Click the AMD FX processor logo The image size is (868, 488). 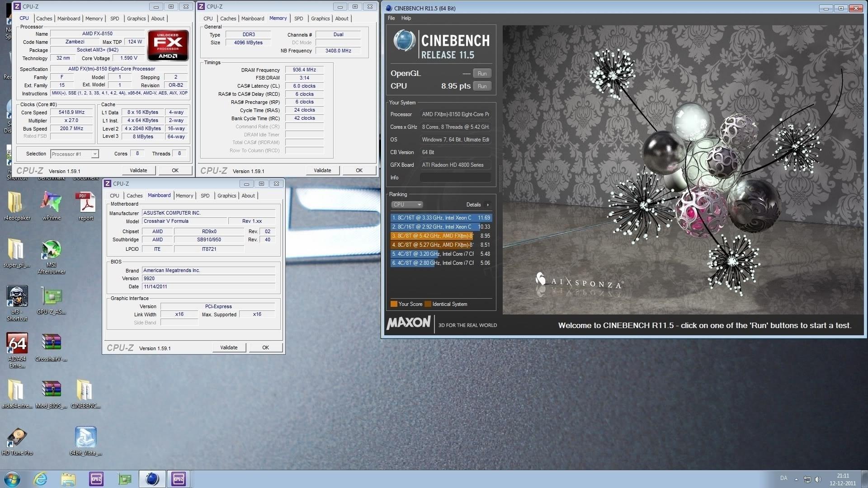168,45
